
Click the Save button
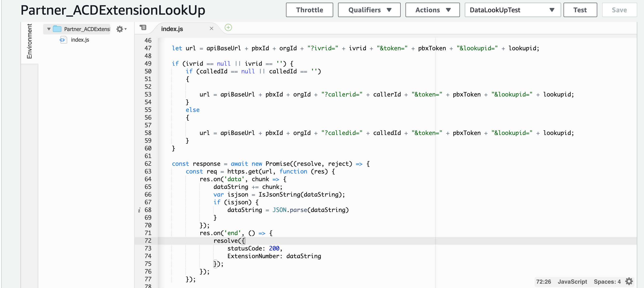coord(619,10)
